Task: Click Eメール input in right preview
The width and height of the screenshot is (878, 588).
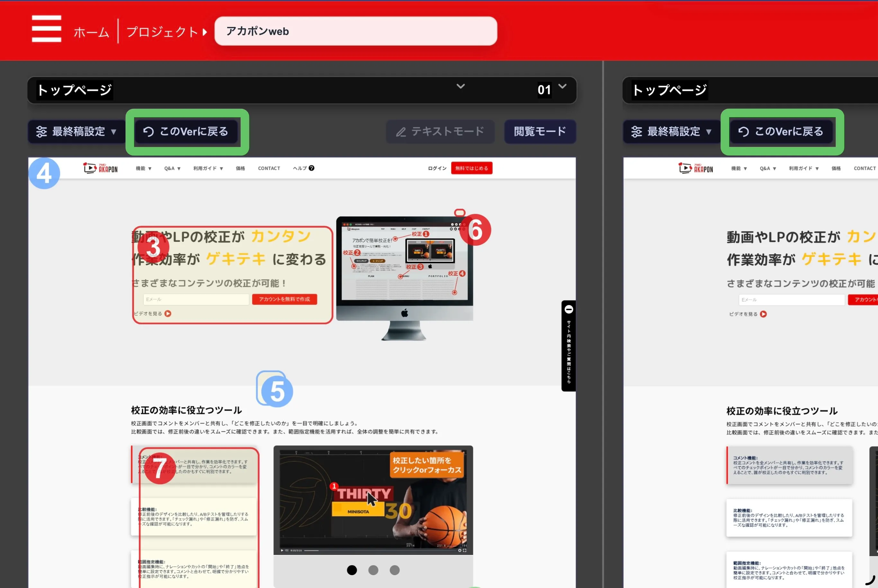Action: 792,300
